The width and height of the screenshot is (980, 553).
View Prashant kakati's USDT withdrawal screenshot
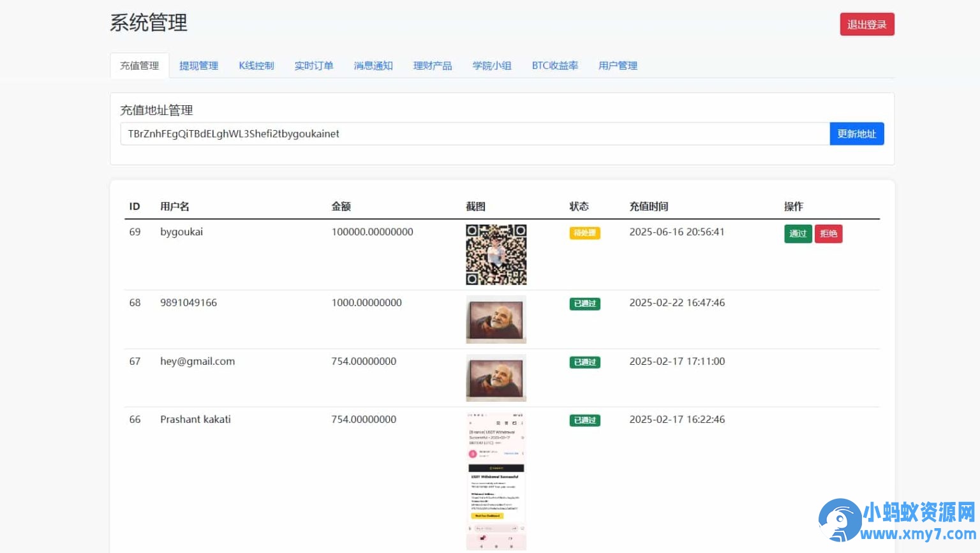click(x=496, y=482)
